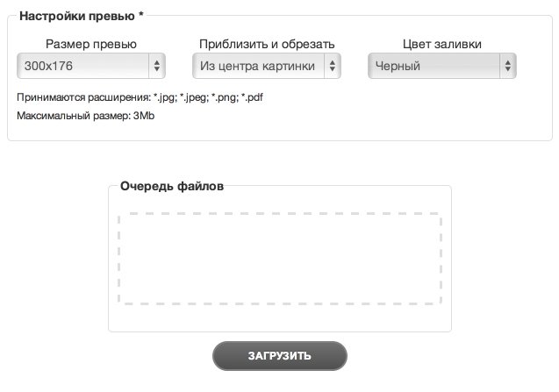Click the 'ЗАГРУЗИТЬ' upload button

coord(280,356)
